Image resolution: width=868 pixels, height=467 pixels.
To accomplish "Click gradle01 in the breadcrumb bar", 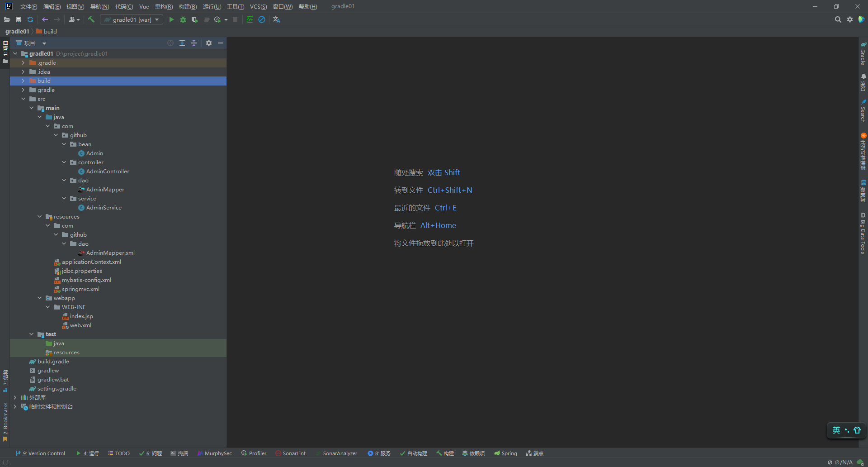I will [17, 31].
